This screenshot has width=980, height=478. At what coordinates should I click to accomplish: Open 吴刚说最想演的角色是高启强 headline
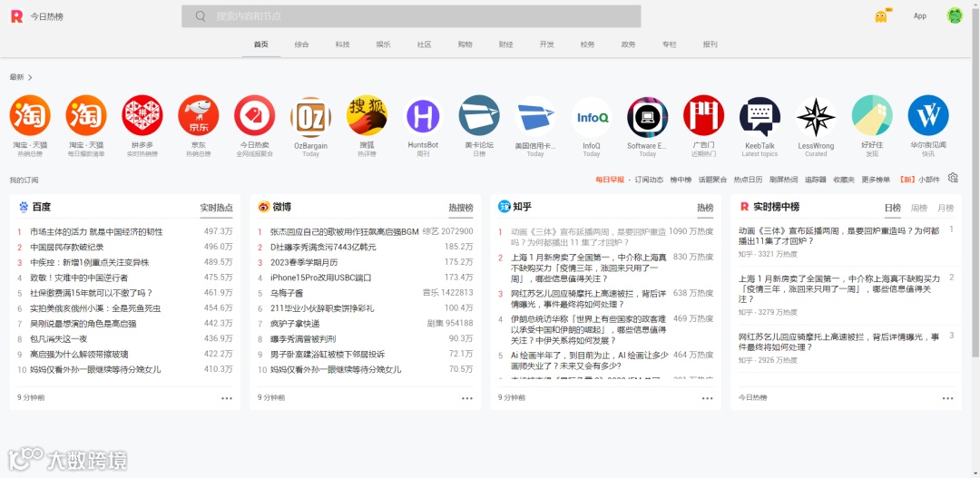(x=83, y=324)
